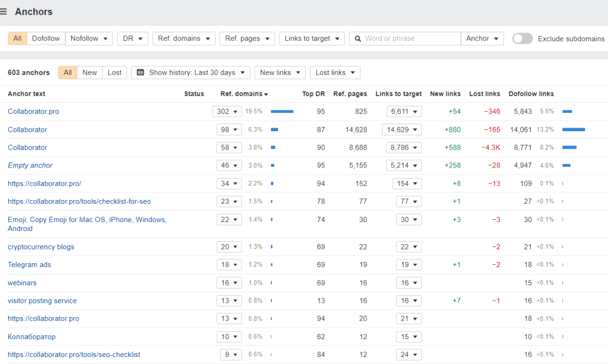The image size is (608, 364).
Task: Click the Telegram ads anchor link
Action: click(x=30, y=265)
